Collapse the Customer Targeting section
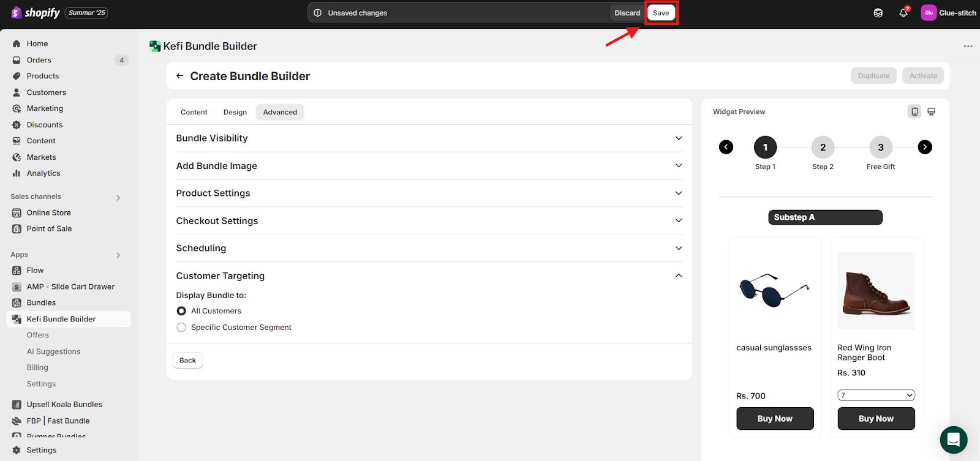980x461 pixels. tap(678, 276)
